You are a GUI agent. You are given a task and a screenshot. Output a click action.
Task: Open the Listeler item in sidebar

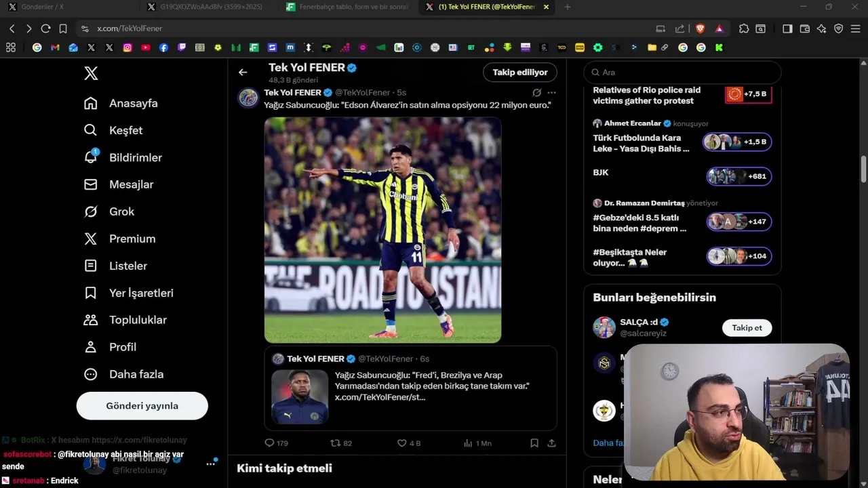pos(115,266)
